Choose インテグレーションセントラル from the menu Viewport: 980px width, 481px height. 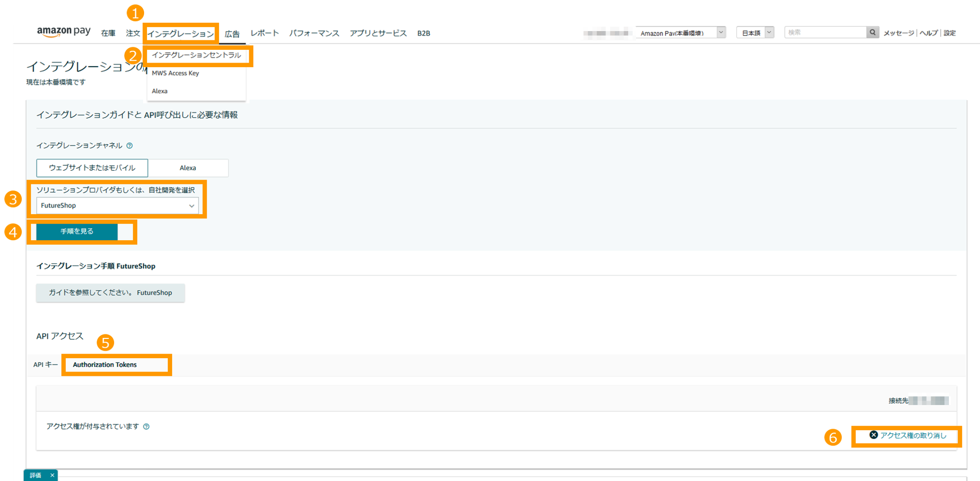[x=196, y=55]
